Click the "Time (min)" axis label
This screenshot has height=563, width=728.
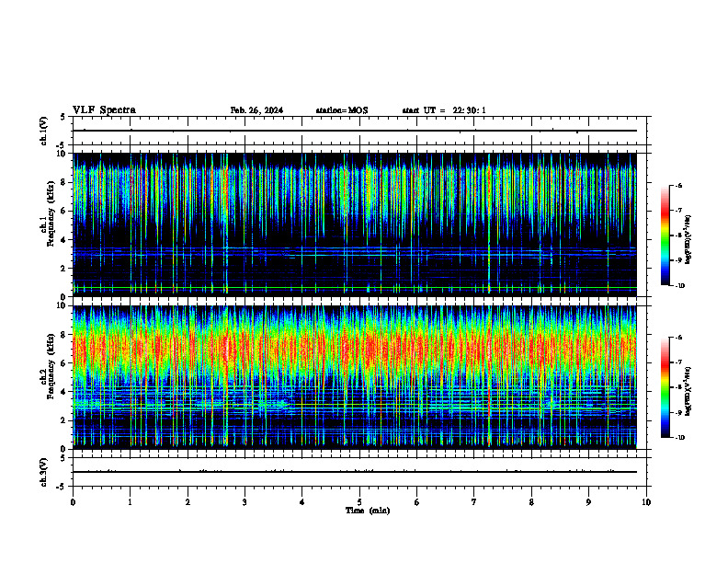pos(368,511)
